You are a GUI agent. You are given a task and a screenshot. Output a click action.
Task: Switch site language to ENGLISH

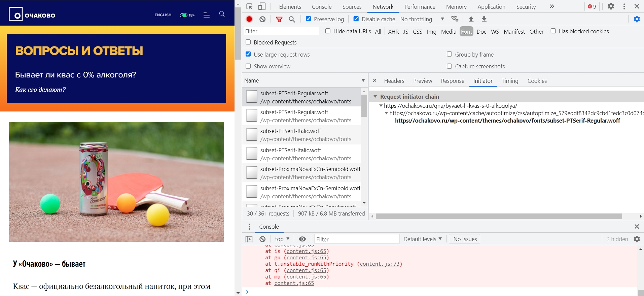tap(163, 15)
